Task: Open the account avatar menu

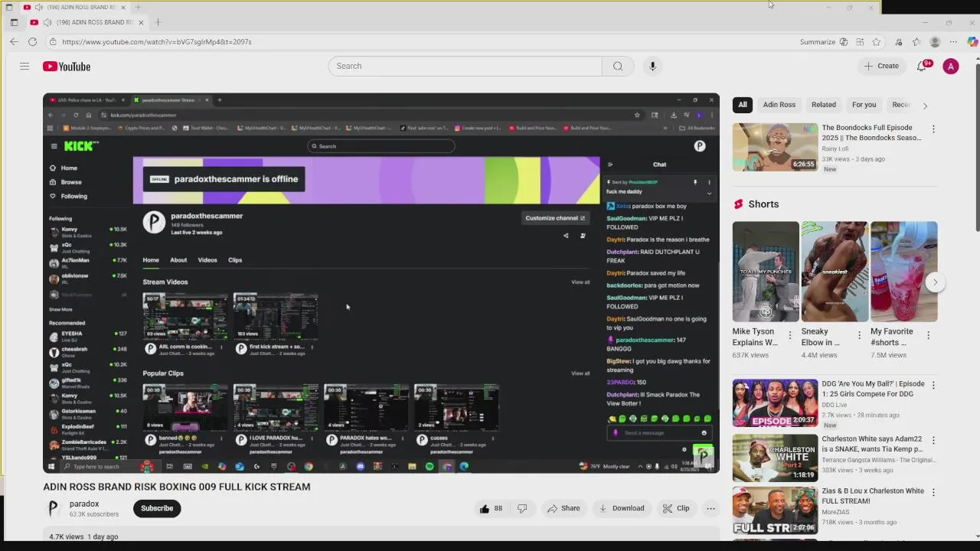Action: (x=951, y=67)
